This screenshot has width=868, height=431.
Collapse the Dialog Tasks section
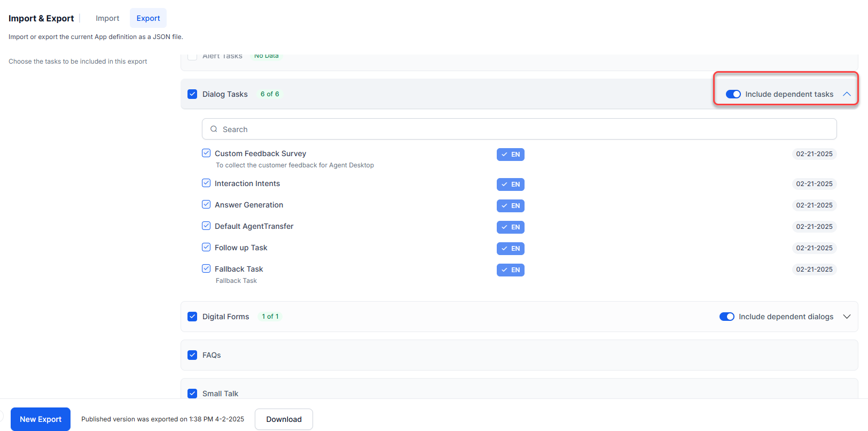click(x=847, y=94)
